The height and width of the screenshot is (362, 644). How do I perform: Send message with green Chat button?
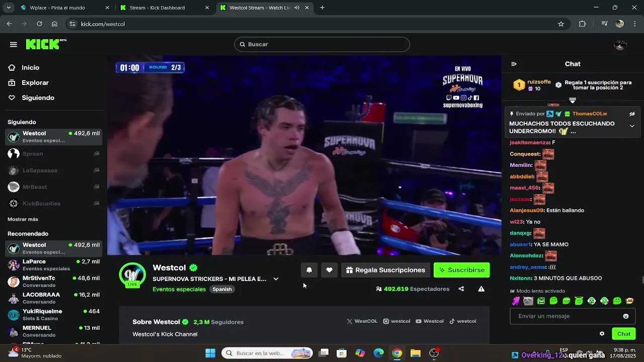[623, 334]
